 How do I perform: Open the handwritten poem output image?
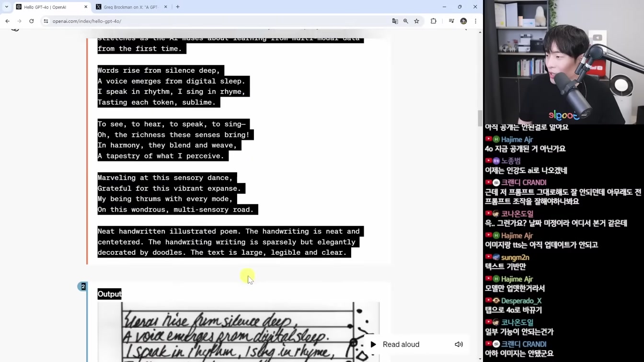tap(239, 332)
